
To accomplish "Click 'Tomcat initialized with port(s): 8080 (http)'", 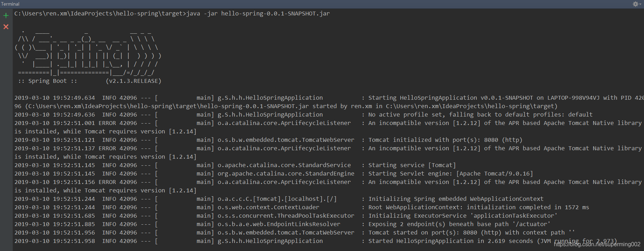I will 445,140.
